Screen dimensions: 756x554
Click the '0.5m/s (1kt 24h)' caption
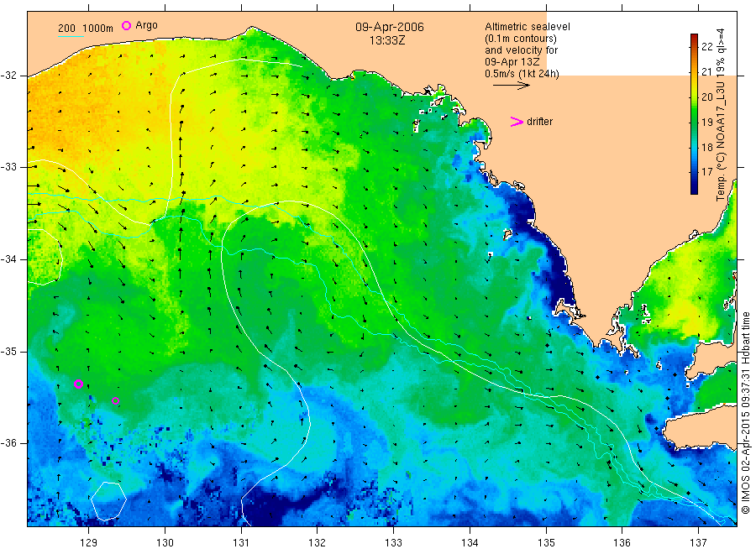click(x=522, y=74)
